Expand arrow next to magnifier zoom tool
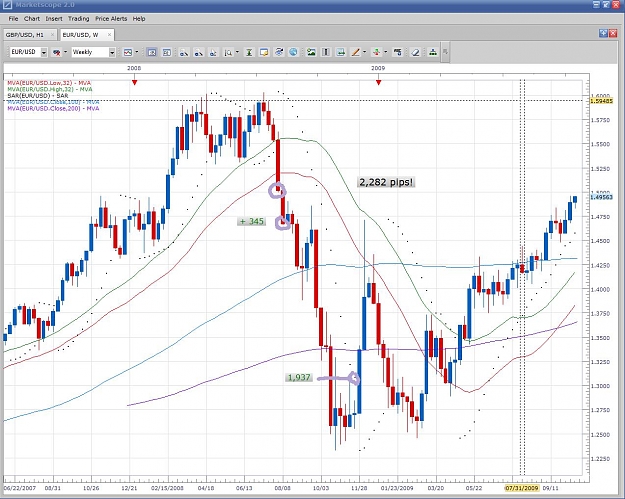Screen dimensions: 625x499 point(238,52)
